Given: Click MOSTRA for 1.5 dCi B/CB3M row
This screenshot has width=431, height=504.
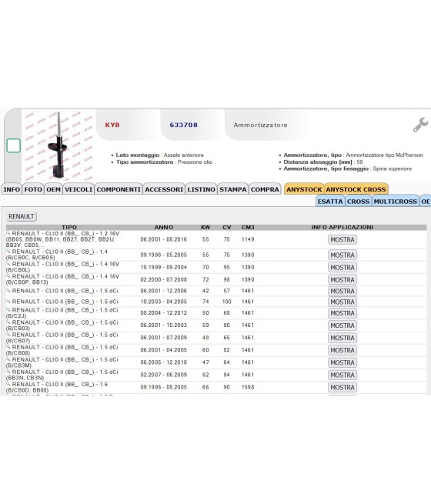Looking at the screenshot, I should pos(342,362).
